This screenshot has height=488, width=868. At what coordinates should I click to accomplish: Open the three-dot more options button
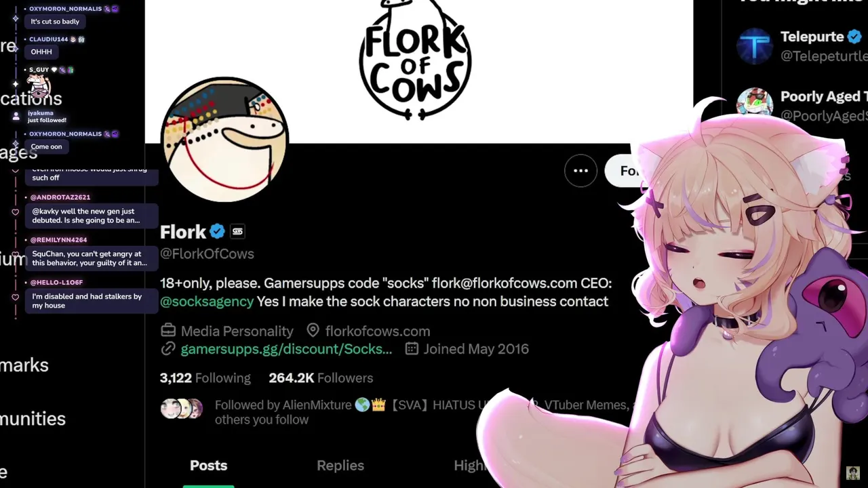coord(580,171)
